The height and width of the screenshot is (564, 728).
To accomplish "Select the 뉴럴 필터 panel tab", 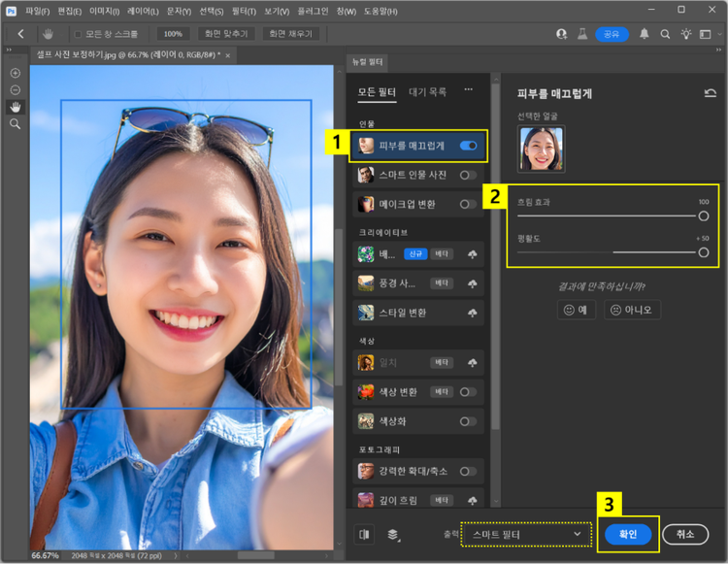I will (x=367, y=62).
